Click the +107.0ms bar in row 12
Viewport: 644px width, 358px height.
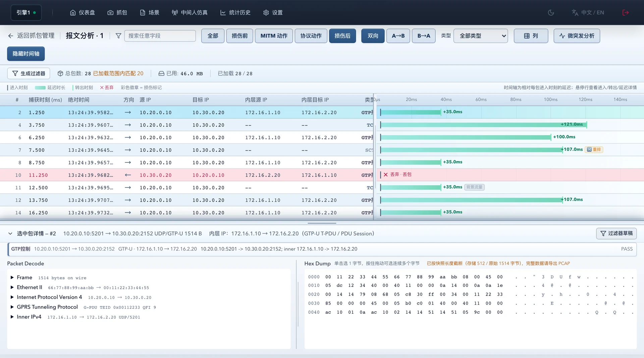coord(471,200)
